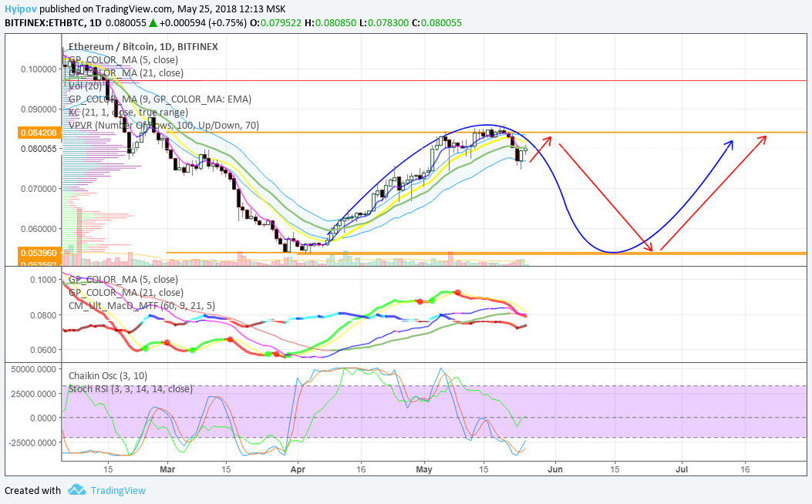Screen dimensions: 812x504
Task: Open the TradingView link beside Created with
Action: [x=118, y=491]
